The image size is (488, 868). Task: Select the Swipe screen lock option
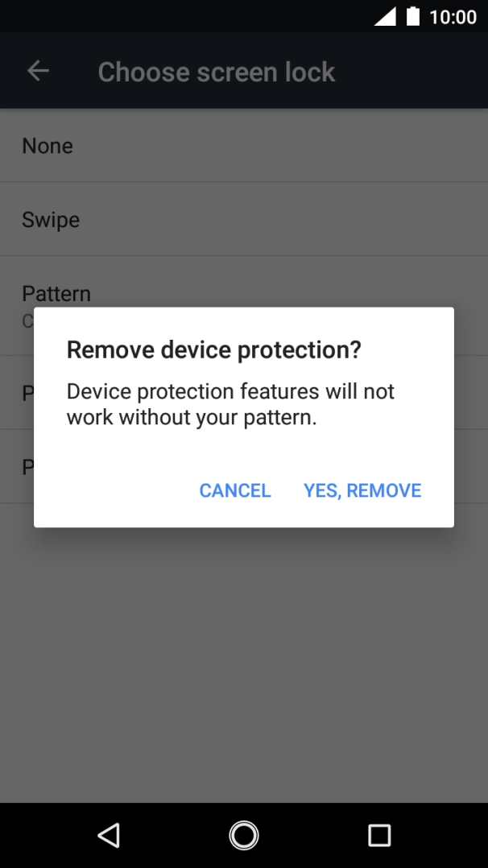click(244, 219)
